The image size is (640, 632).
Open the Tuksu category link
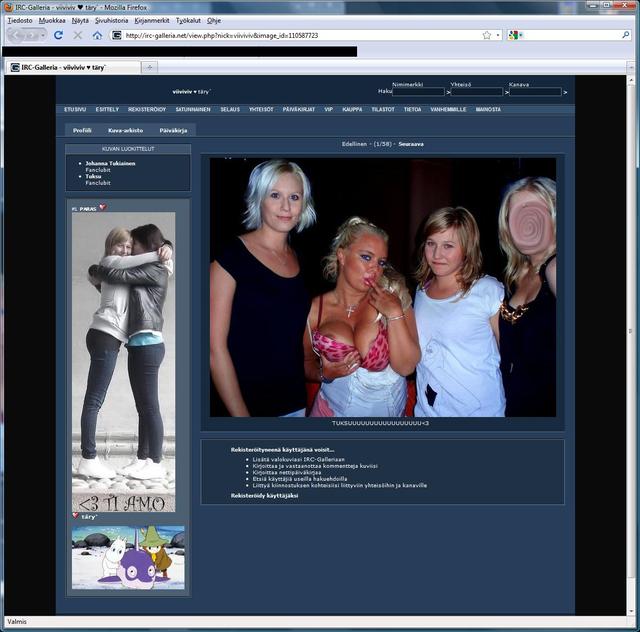(x=93, y=176)
